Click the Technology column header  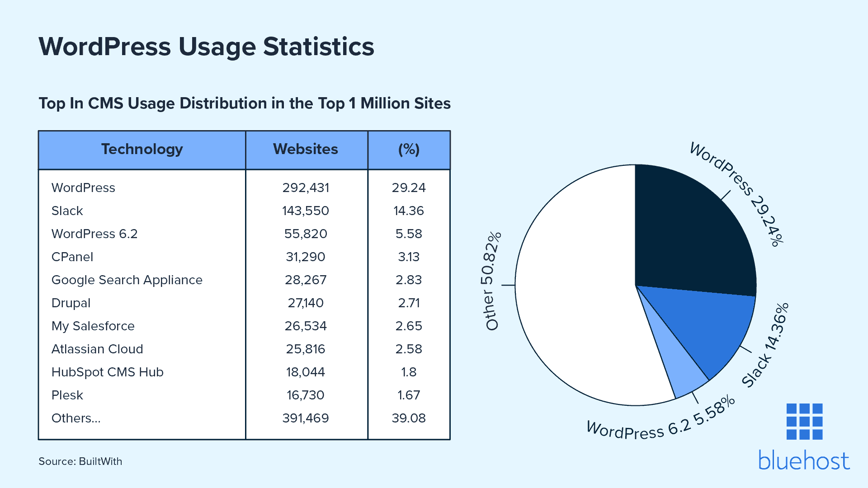(x=142, y=150)
